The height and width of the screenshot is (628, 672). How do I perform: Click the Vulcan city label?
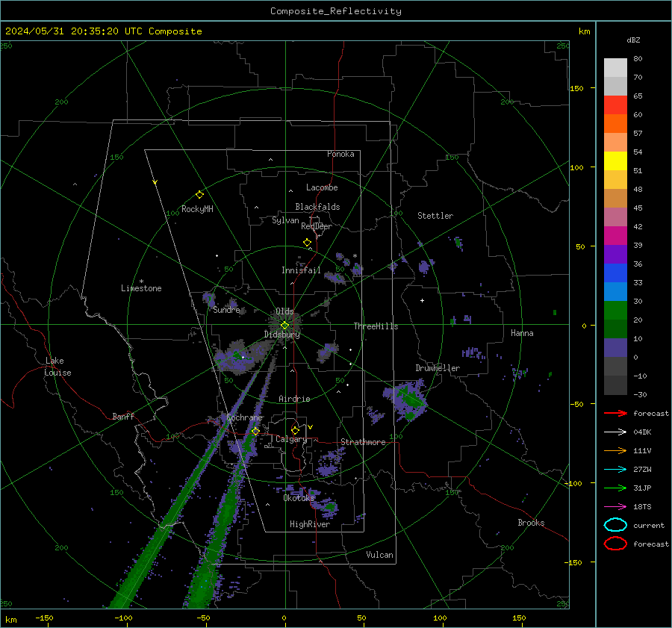(x=379, y=555)
